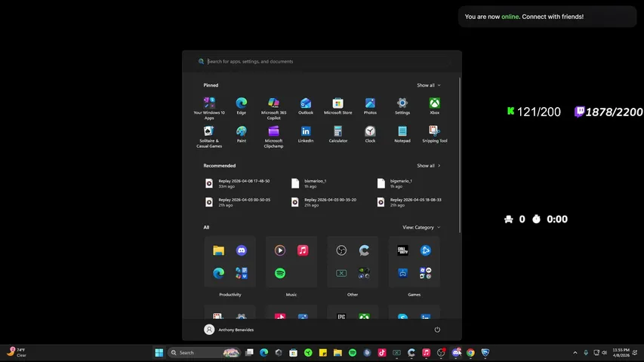Screen dimensions: 644x362
Task: Launch Media Player in Music category
Action: click(x=280, y=250)
